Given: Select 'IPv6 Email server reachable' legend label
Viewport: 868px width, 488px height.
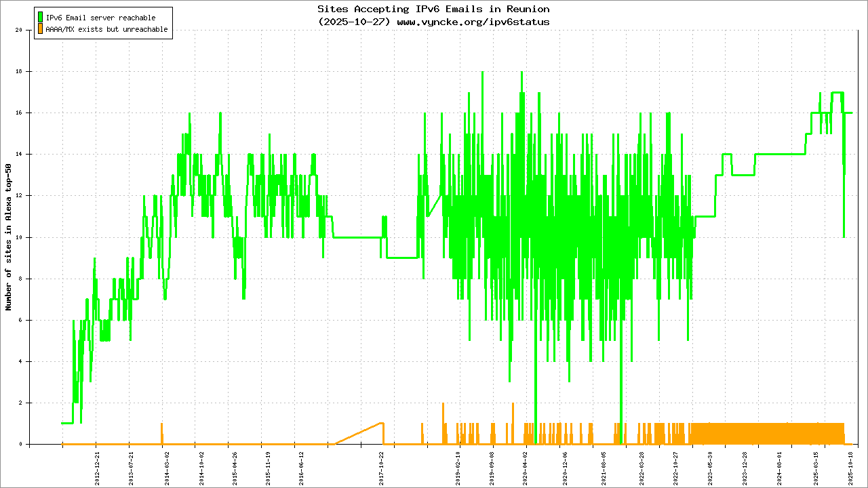Looking at the screenshot, I should 100,18.
